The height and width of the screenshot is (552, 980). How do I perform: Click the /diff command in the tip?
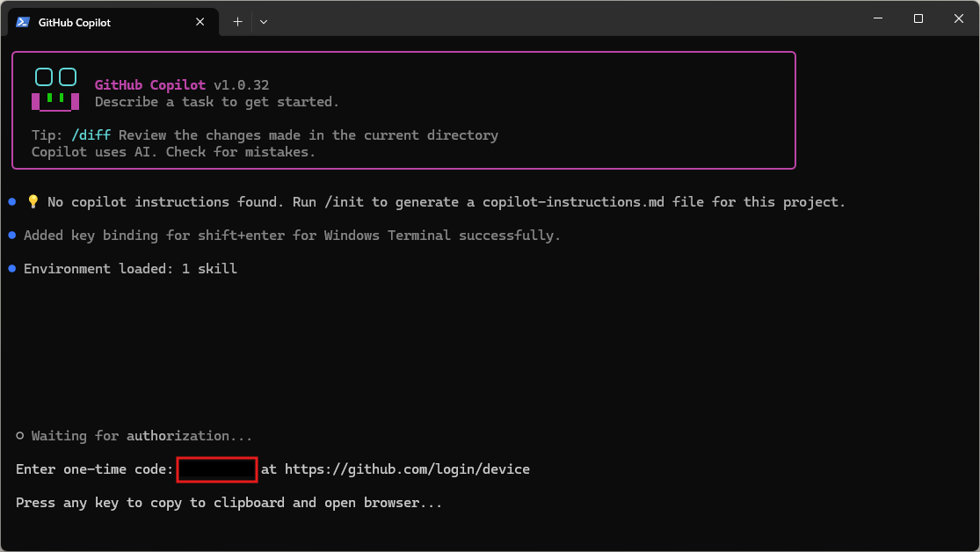click(x=91, y=135)
